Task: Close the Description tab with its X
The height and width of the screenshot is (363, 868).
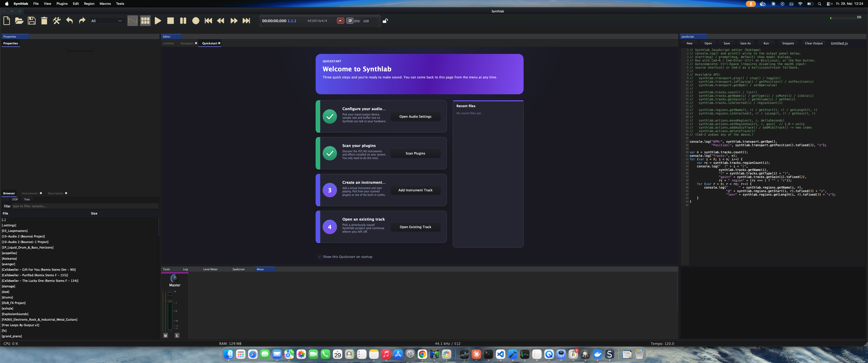Action: point(66,193)
